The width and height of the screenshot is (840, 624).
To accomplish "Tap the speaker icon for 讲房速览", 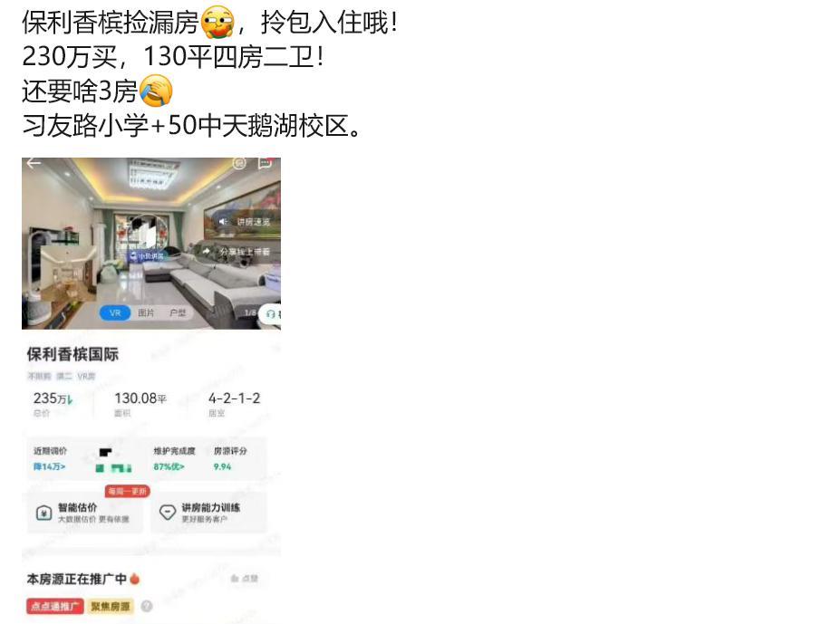I will (223, 222).
